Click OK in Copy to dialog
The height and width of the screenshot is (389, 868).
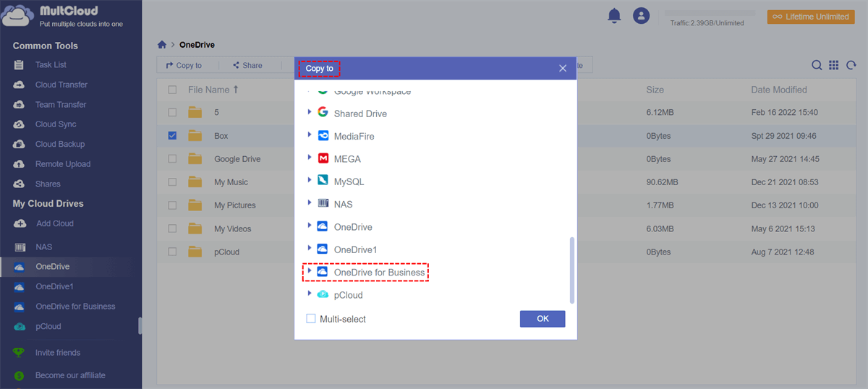point(542,319)
